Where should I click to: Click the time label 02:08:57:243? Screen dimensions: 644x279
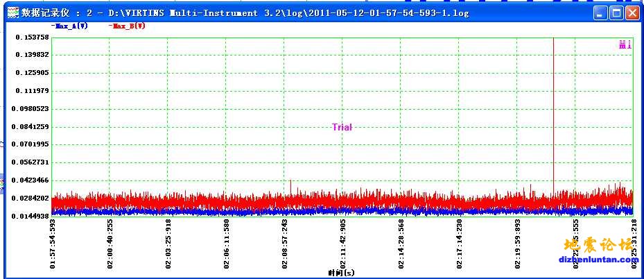click(285, 243)
